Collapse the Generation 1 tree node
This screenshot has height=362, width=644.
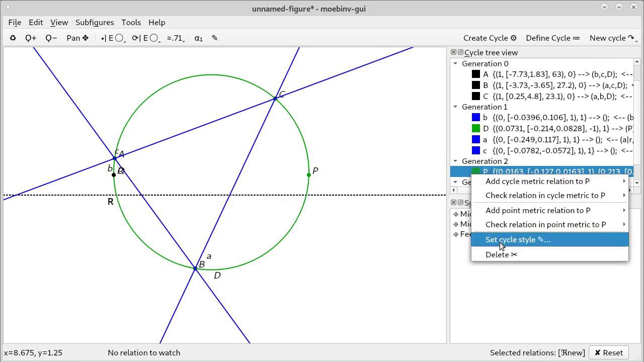tap(455, 107)
